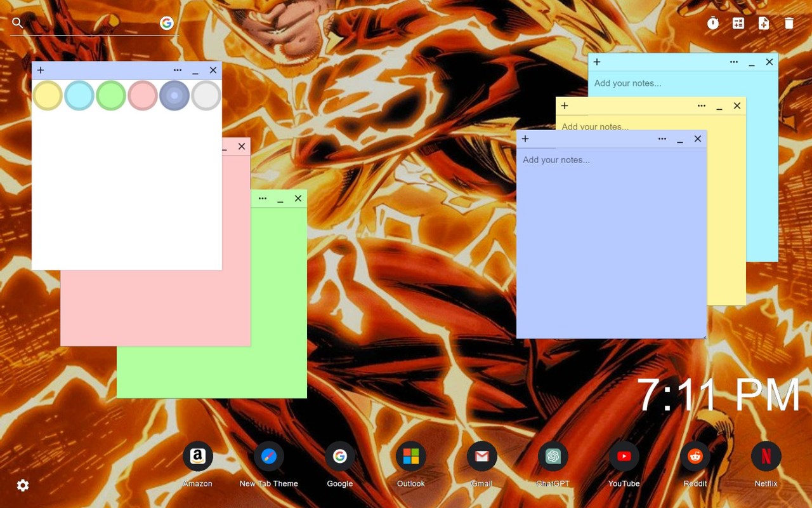The height and width of the screenshot is (508, 812).
Task: Click the 7:11 PM clock
Action: (x=718, y=396)
